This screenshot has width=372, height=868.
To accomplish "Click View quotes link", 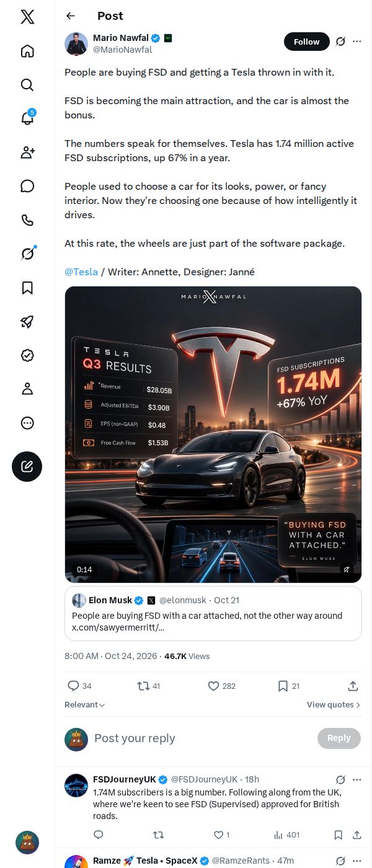I will coord(334,705).
